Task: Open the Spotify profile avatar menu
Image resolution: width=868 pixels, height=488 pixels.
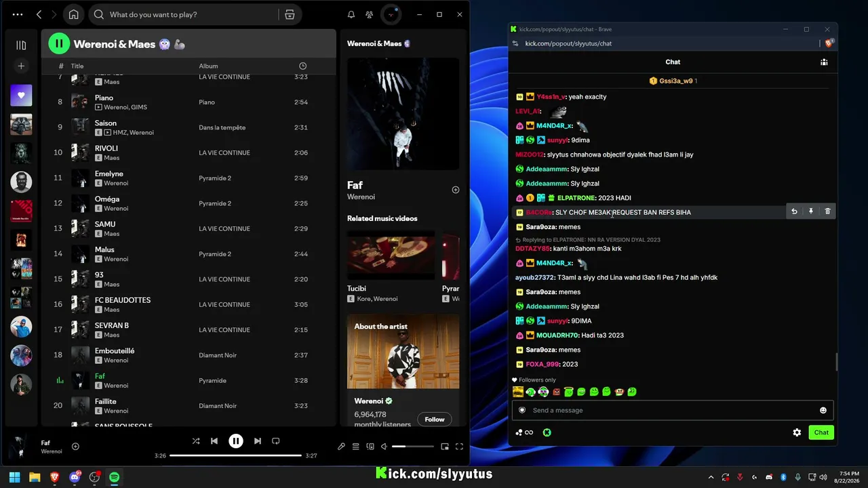Action: click(x=391, y=14)
